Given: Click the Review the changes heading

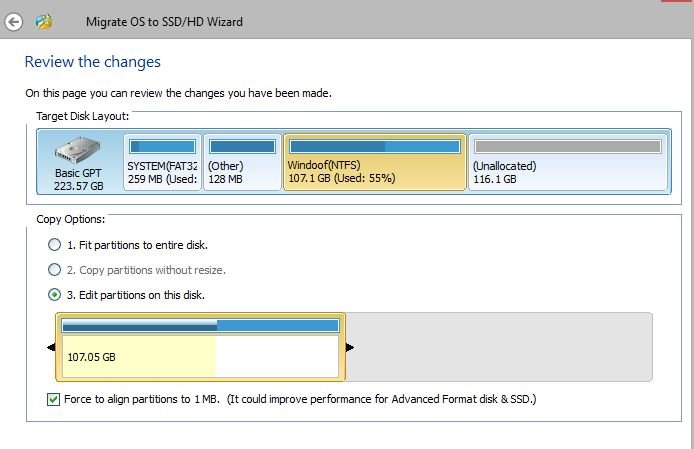Looking at the screenshot, I should [x=93, y=62].
